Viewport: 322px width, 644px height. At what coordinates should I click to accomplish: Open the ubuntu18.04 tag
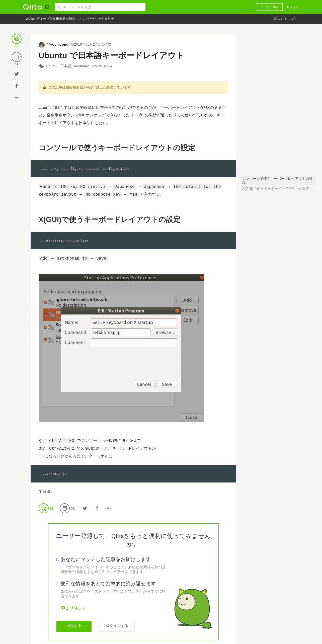point(102,66)
